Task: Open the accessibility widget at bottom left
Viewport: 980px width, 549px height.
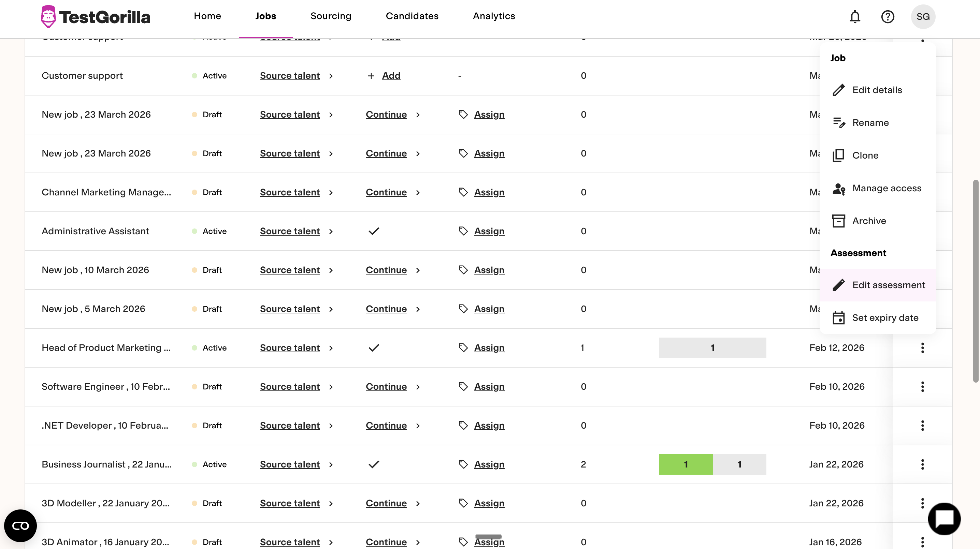Action: [x=20, y=526]
